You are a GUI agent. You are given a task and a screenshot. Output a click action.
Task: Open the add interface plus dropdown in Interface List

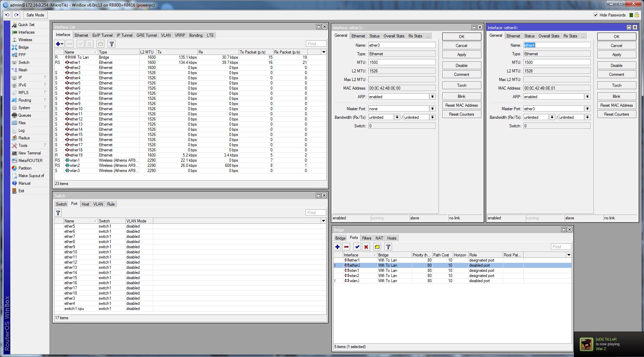tap(59, 44)
